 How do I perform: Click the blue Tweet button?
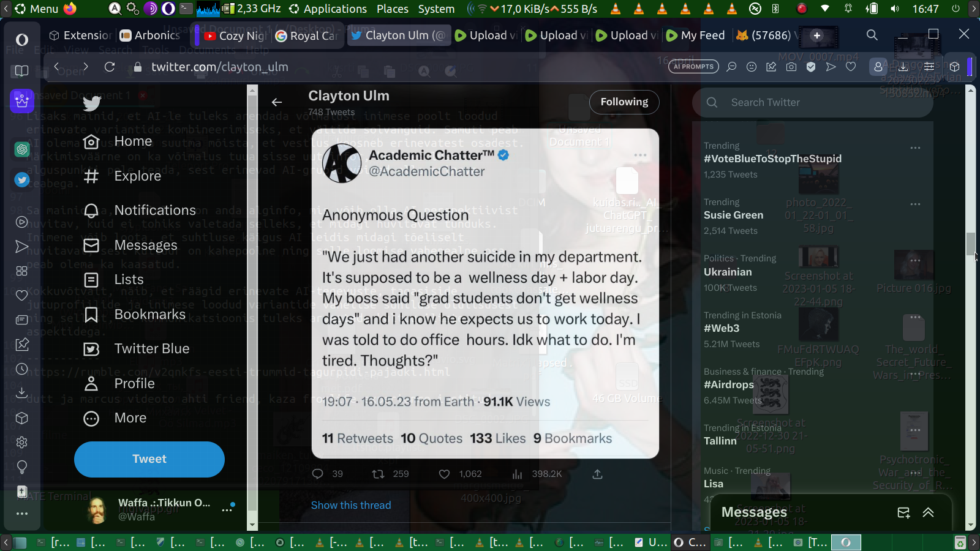[149, 459]
